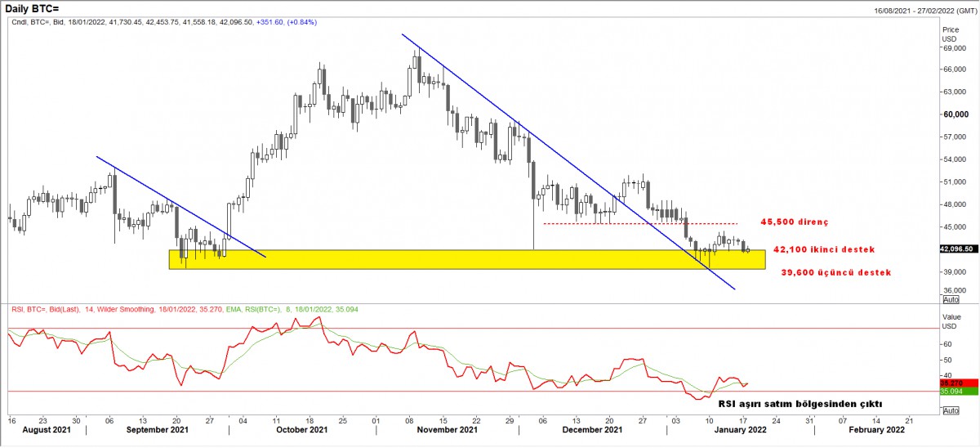Select the '42,100 ikinci destek' annotation
This screenshot has height=448, width=980.
(x=823, y=249)
